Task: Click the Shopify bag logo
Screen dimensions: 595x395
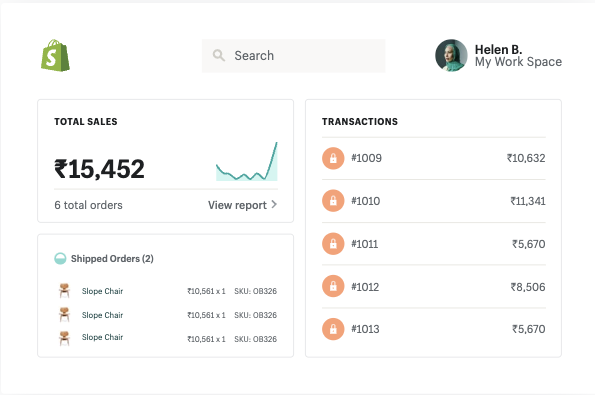Action: point(55,55)
